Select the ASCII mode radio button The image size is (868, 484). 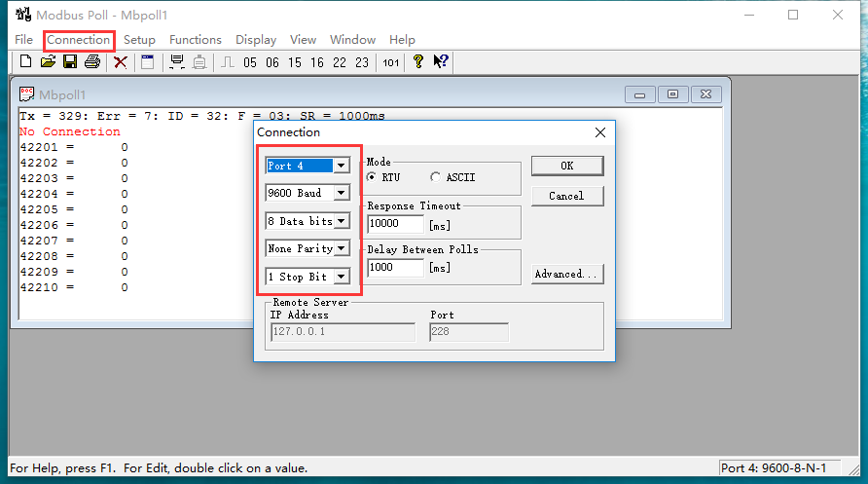click(435, 177)
